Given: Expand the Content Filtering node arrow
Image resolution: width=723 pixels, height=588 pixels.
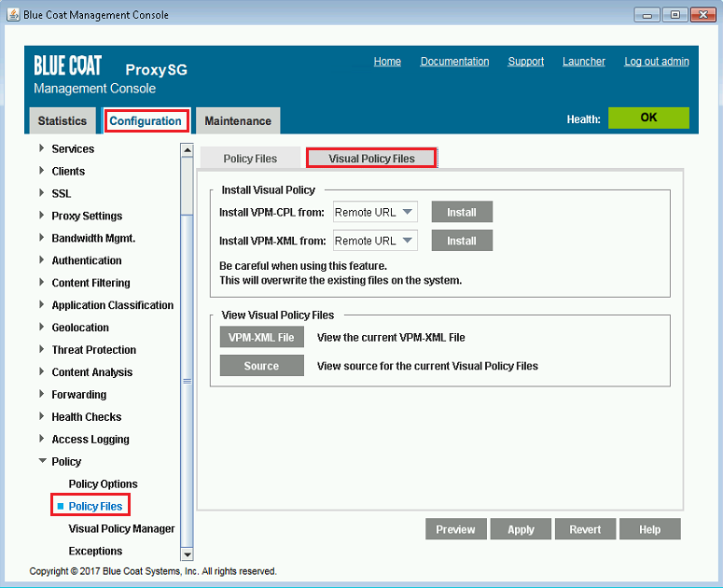Looking at the screenshot, I should click(41, 282).
